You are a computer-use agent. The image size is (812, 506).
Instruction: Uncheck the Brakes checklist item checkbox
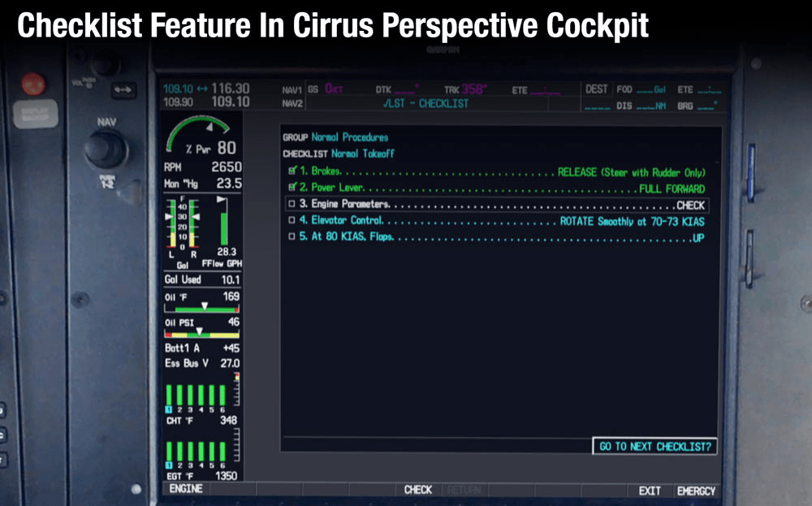pos(292,172)
